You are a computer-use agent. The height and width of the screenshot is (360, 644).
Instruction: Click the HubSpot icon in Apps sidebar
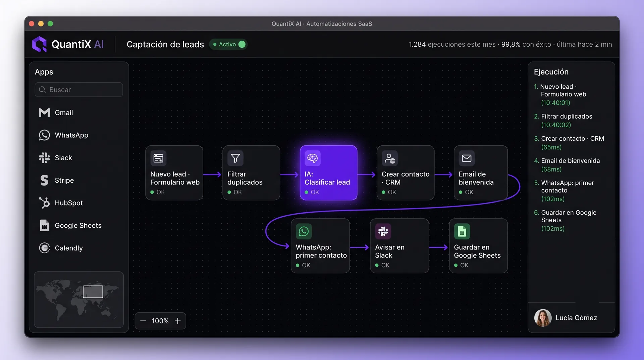pyautogui.click(x=44, y=203)
